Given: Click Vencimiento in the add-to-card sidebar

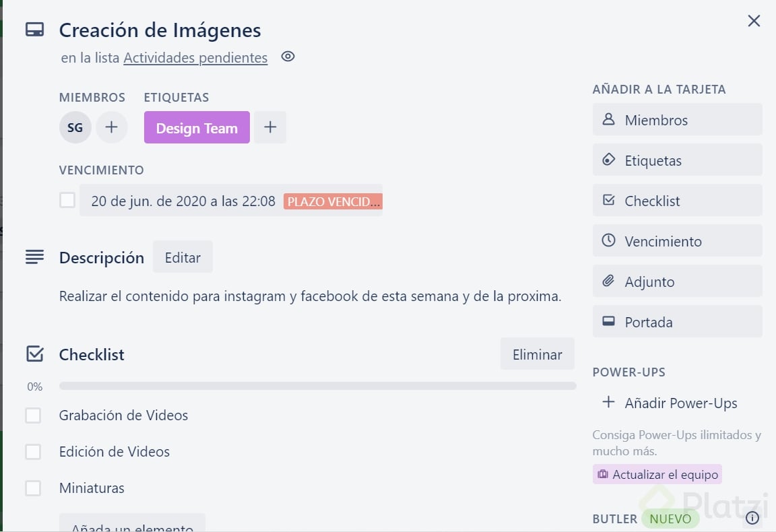Looking at the screenshot, I should point(678,241).
